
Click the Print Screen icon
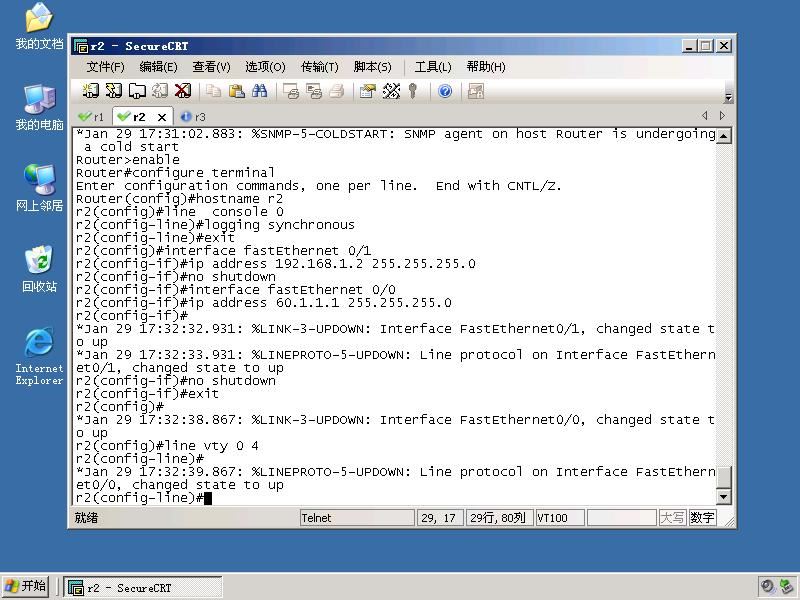click(291, 91)
